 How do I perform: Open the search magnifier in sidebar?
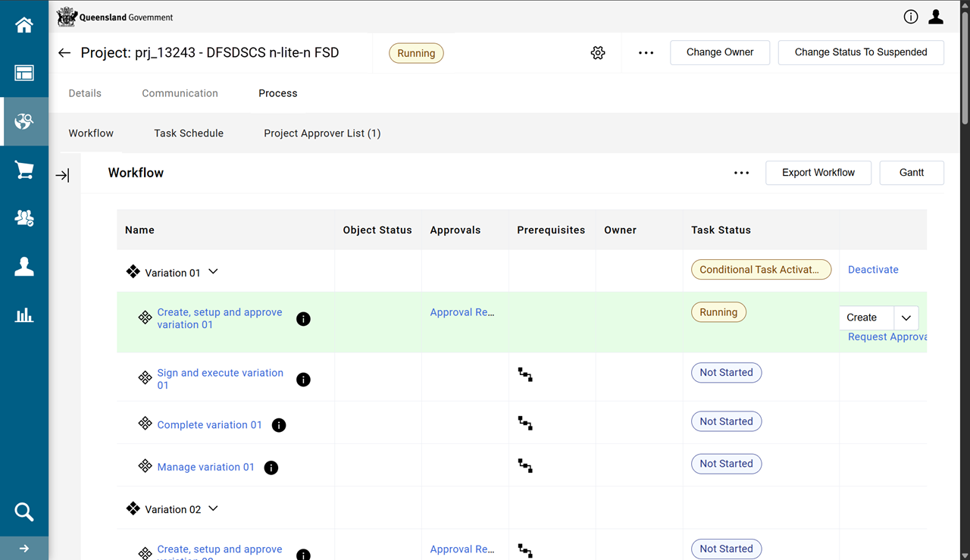(24, 512)
